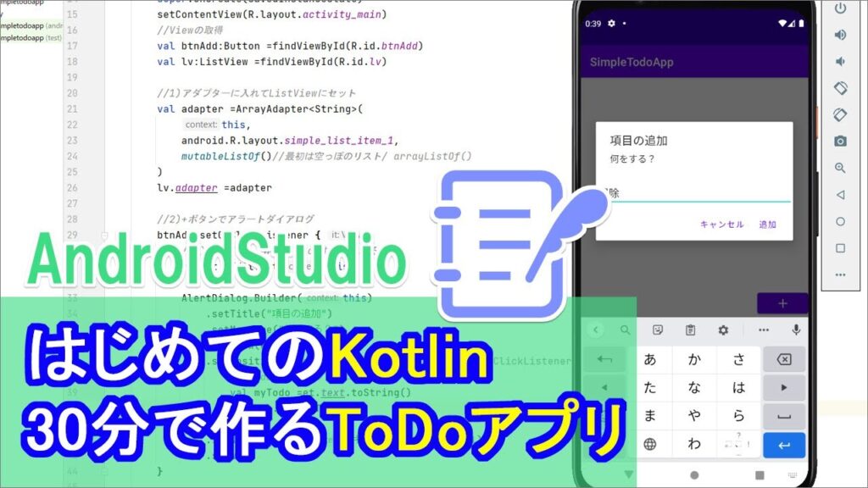
Task: Tap the phone navigation recents square
Action: pyautogui.click(x=759, y=474)
